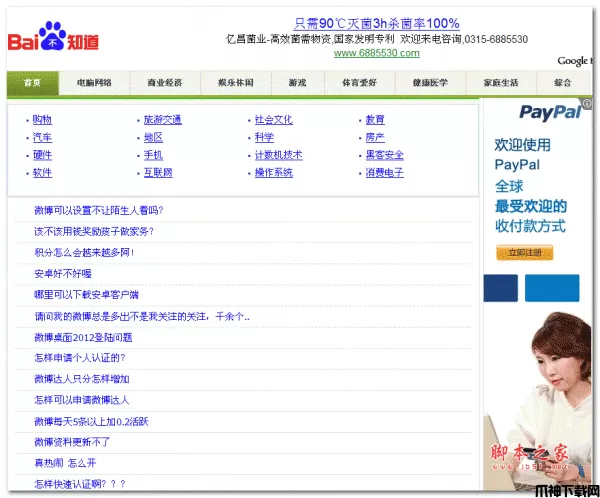Open the 计算机技术 category link
This screenshot has height=498, width=600.
point(279,155)
